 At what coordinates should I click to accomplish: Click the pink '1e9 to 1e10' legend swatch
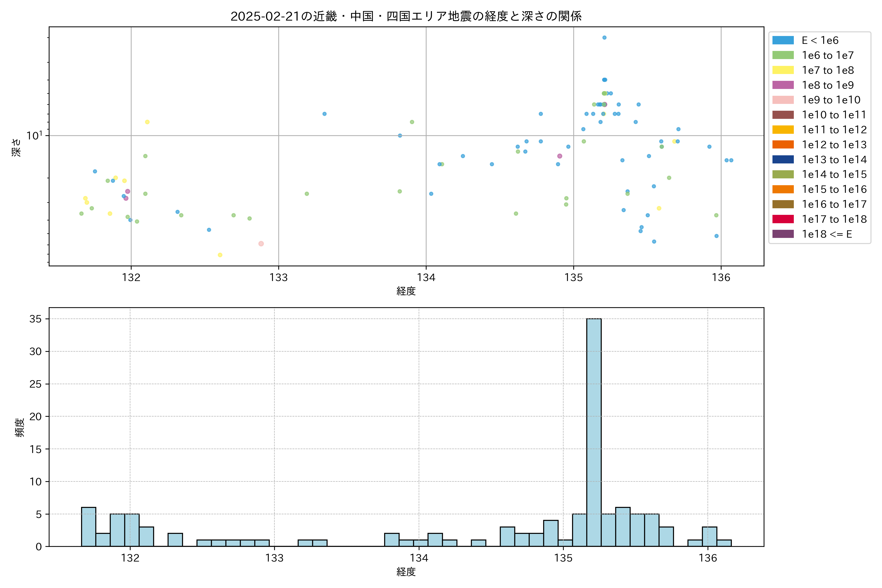pyautogui.click(x=783, y=100)
